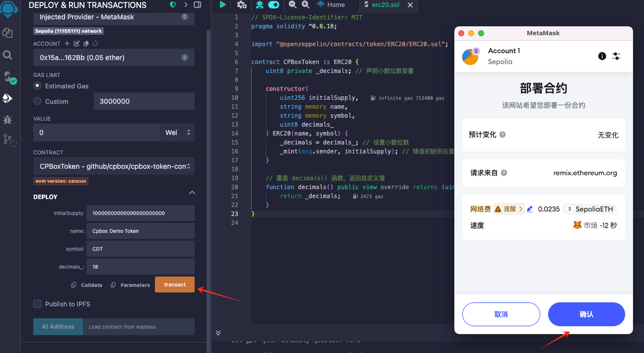Select the Estimated Gas radio button

coord(37,86)
